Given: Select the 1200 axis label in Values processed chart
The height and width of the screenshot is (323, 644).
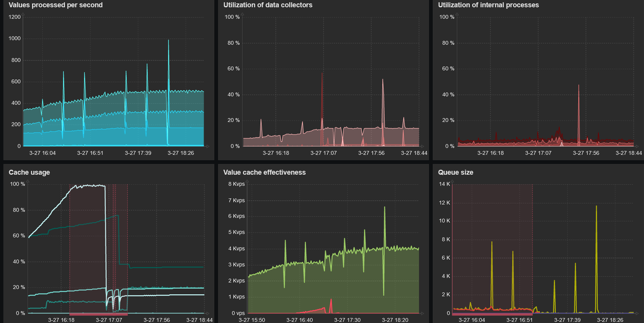Looking at the screenshot, I should (x=15, y=17).
